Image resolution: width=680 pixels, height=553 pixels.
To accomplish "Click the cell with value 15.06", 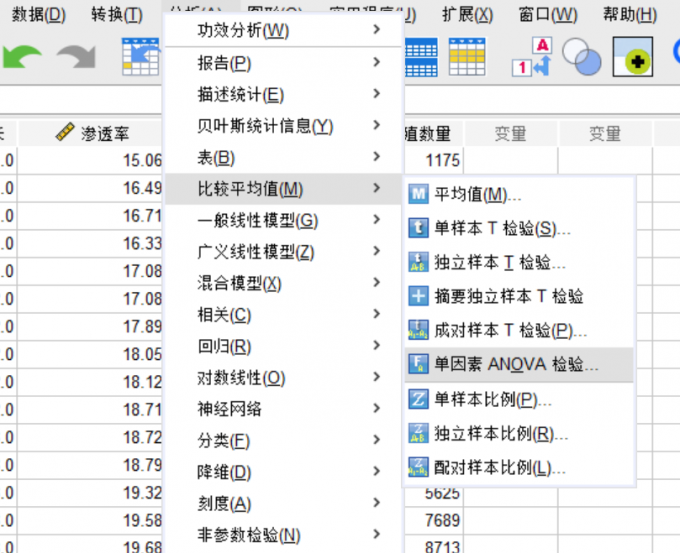I will (x=90, y=160).
